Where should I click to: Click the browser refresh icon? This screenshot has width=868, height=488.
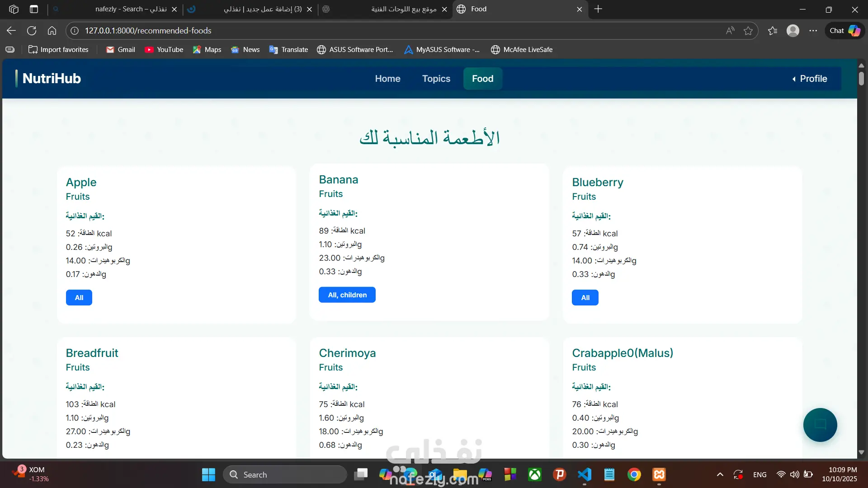point(32,31)
